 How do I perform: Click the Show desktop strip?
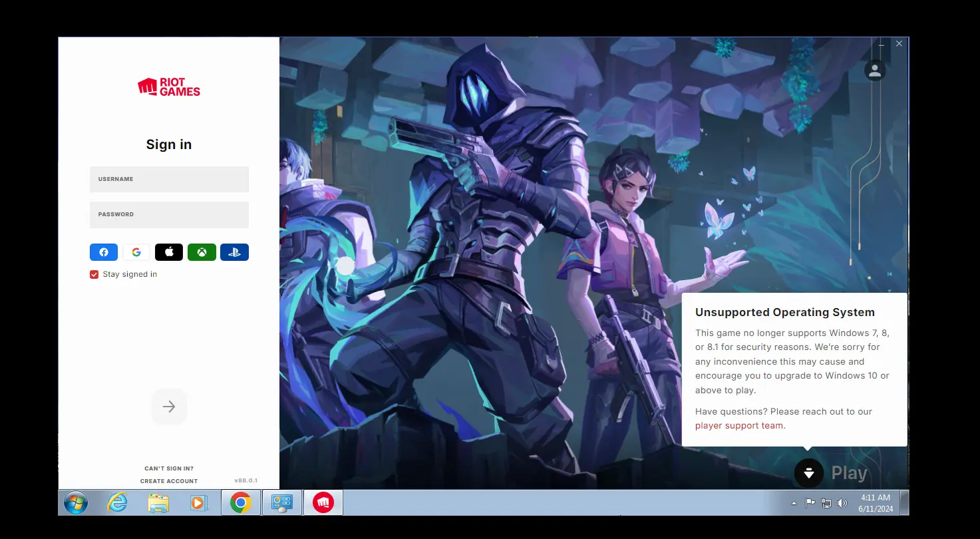[x=904, y=502]
